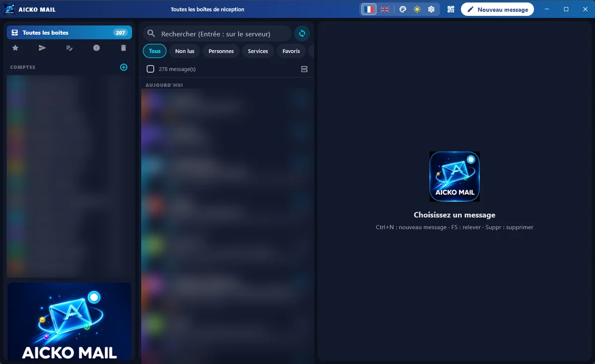Minimize the Aicko Mail window

tap(547, 9)
